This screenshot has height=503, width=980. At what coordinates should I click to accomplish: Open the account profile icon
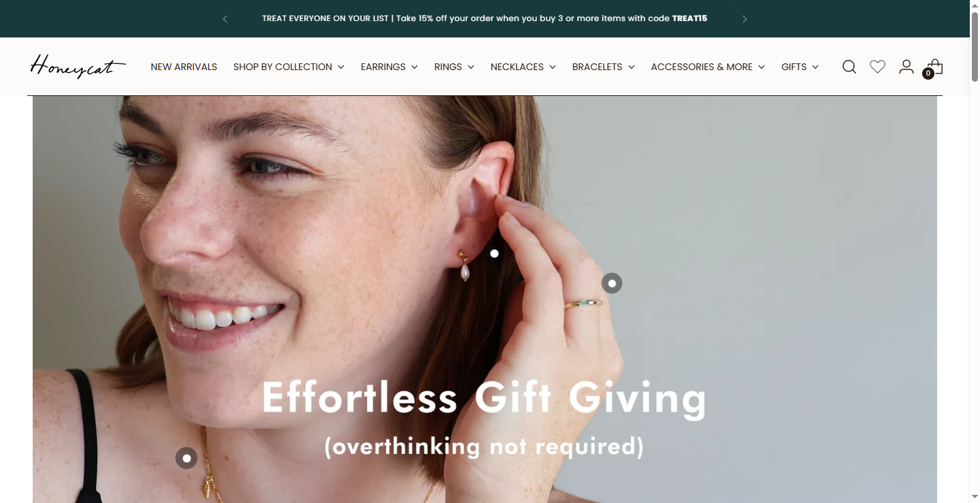pyautogui.click(x=906, y=67)
